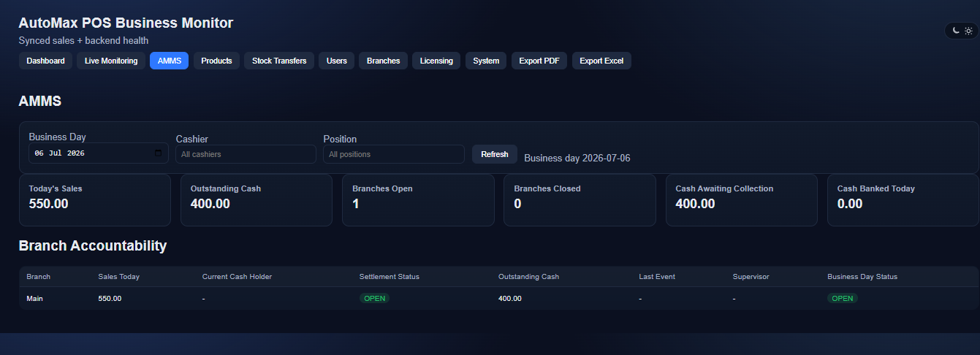This screenshot has width=980, height=355.
Task: Click the Last Event column header
Action: coord(657,277)
